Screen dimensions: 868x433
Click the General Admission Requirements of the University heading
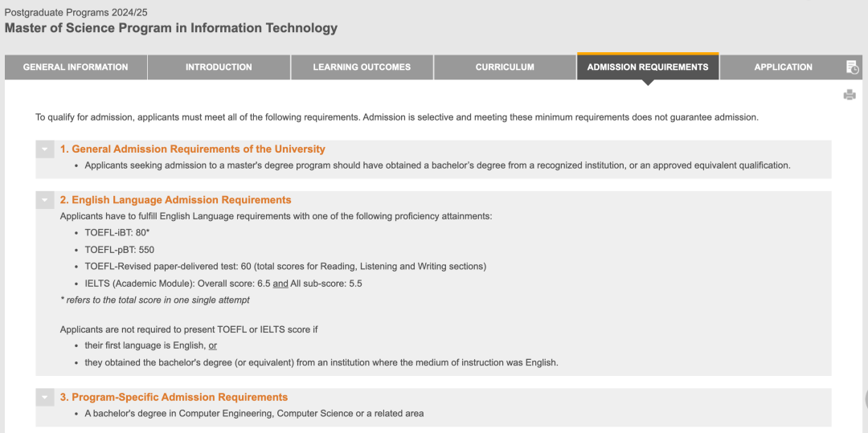pyautogui.click(x=193, y=149)
